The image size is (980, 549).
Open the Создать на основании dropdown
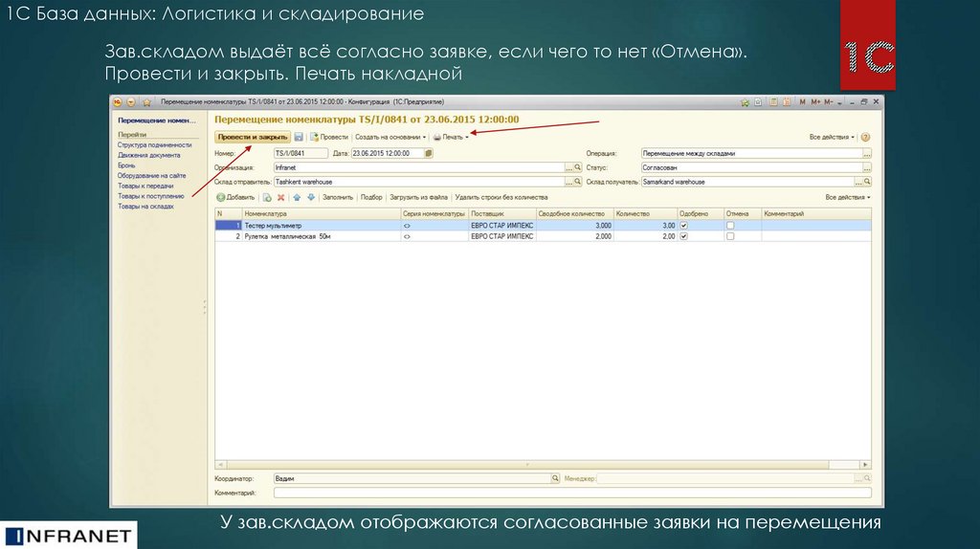click(390, 137)
